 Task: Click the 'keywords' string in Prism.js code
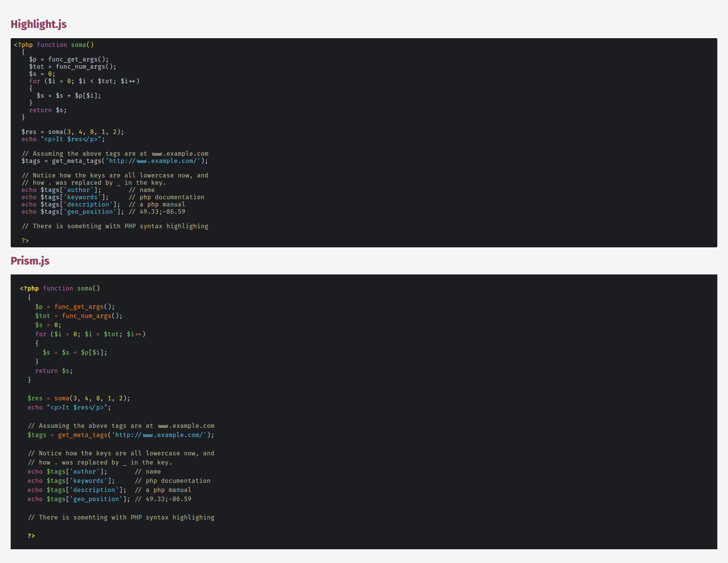point(89,481)
